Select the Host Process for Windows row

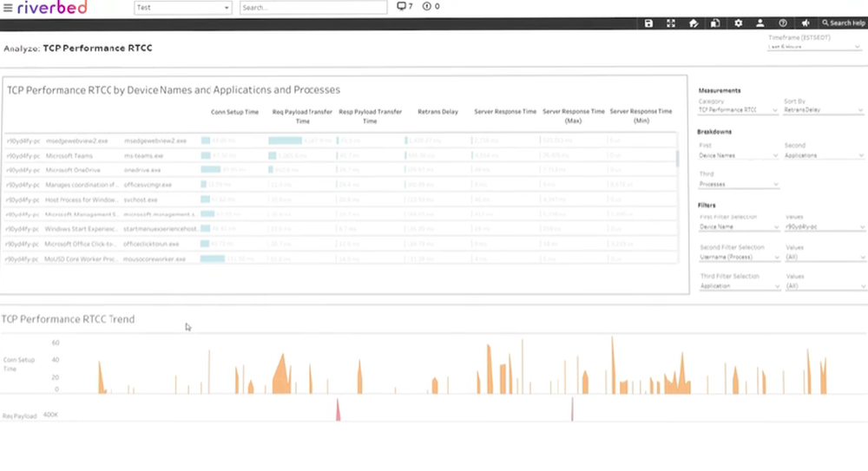click(x=82, y=200)
